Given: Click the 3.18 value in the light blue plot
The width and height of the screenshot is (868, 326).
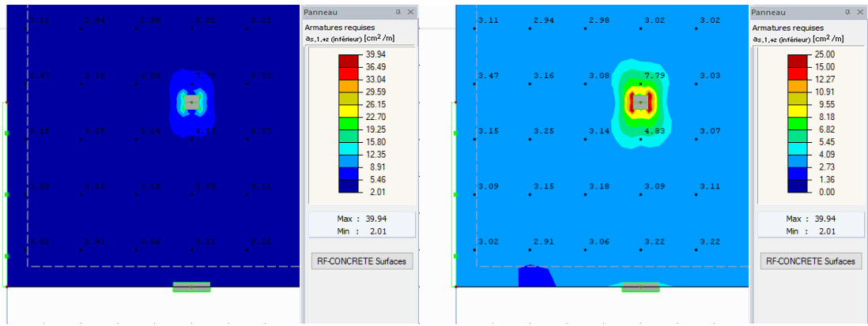Looking at the screenshot, I should [x=598, y=185].
